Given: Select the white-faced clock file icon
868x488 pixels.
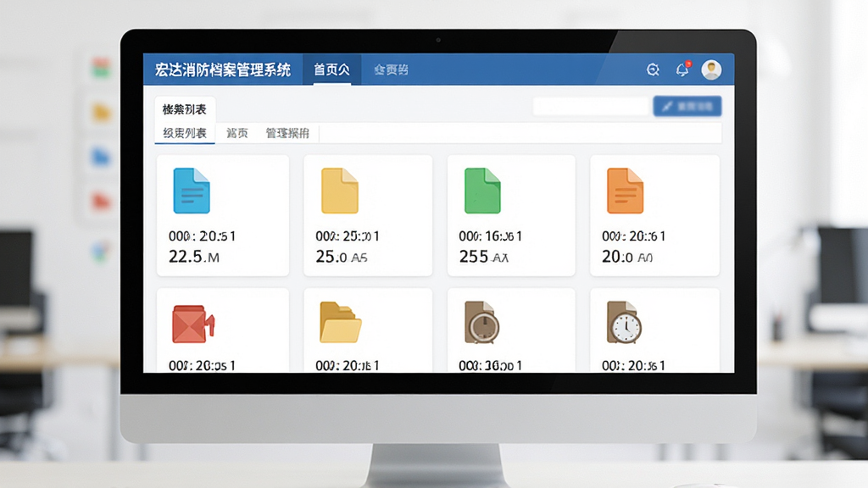Looking at the screenshot, I should tap(625, 323).
